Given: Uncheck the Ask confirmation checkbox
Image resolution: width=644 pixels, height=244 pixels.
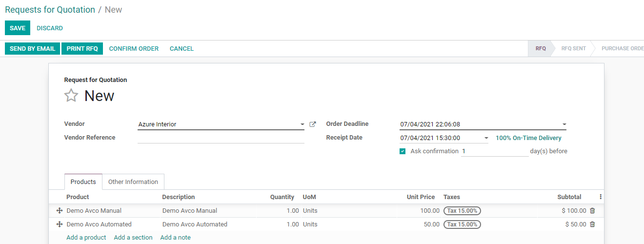Looking at the screenshot, I should (402, 151).
